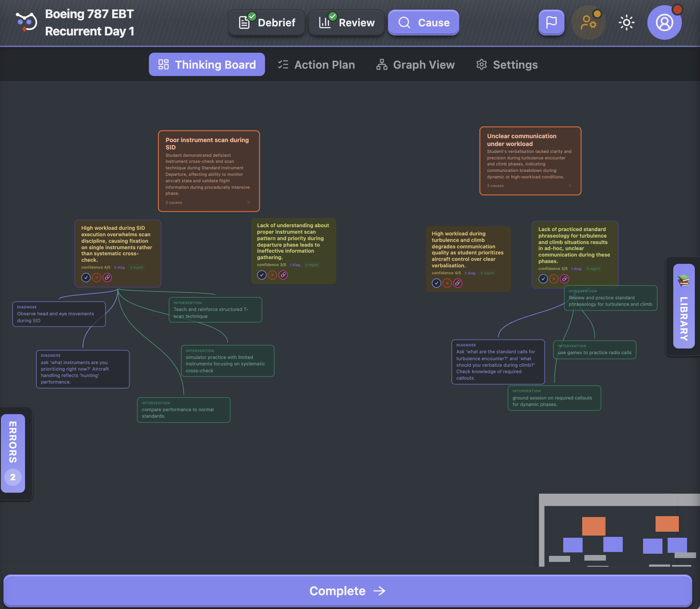The image size is (700, 609).
Task: Expand the Library side panel
Action: point(684,306)
